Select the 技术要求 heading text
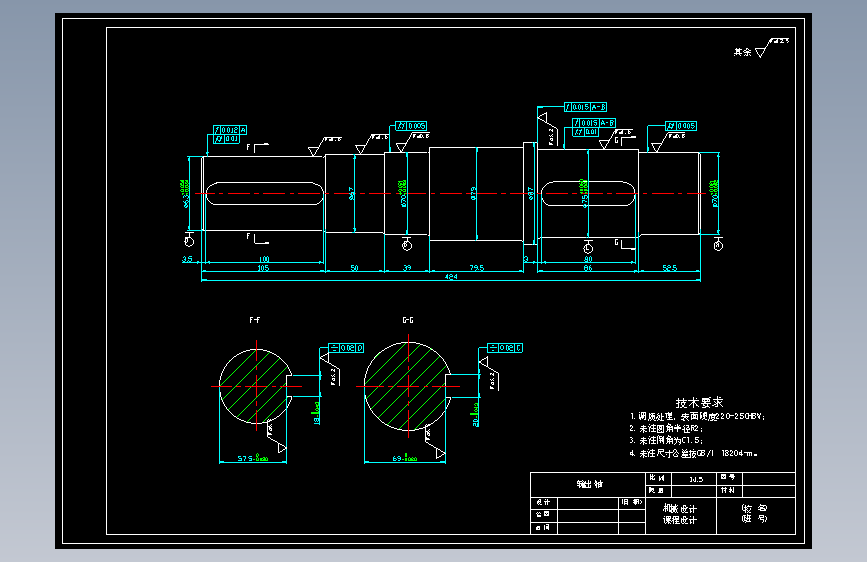 tap(699, 403)
